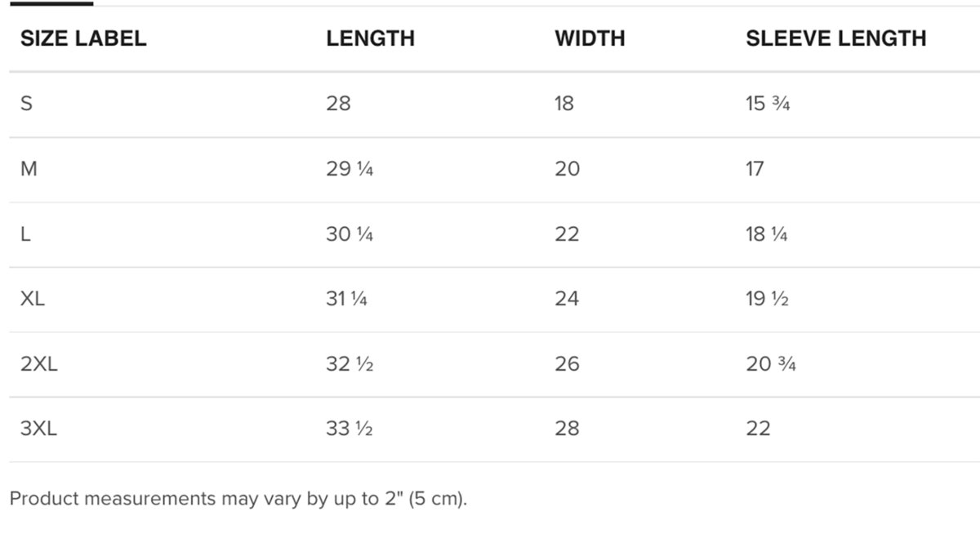Viewport: 980px width, 543px height.
Task: Click the 29 ¼ length value
Action: pos(350,169)
